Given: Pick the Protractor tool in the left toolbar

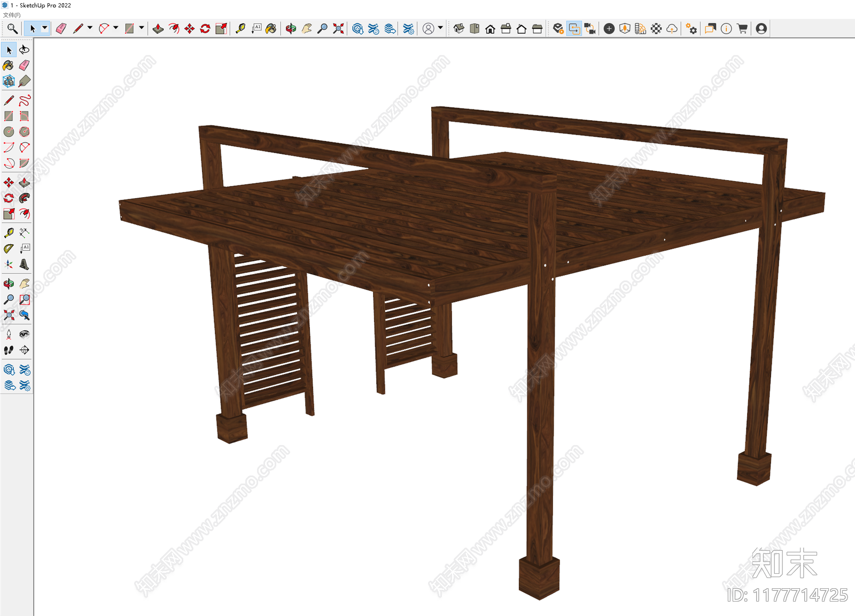Looking at the screenshot, I should (9, 248).
